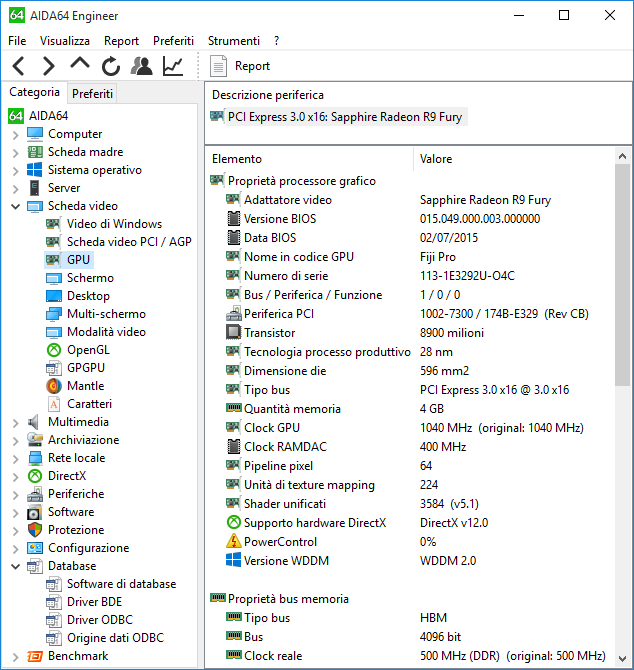Open the File menu
634x670 pixels.
point(17,41)
